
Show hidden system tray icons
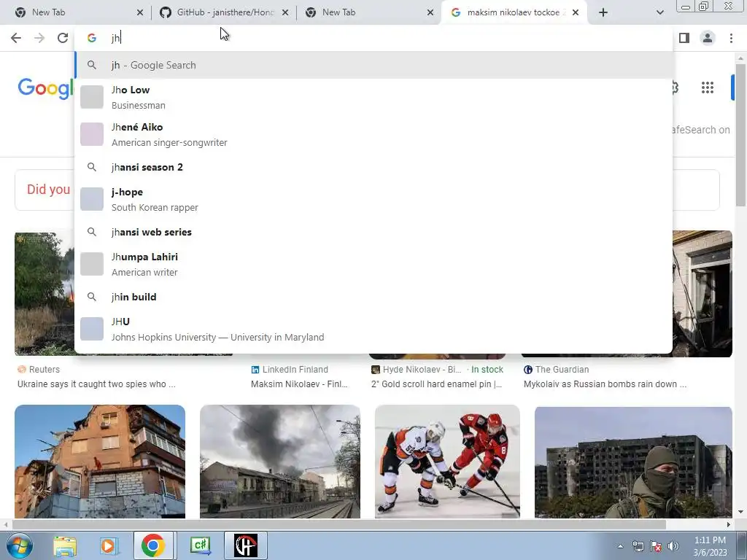(x=620, y=546)
